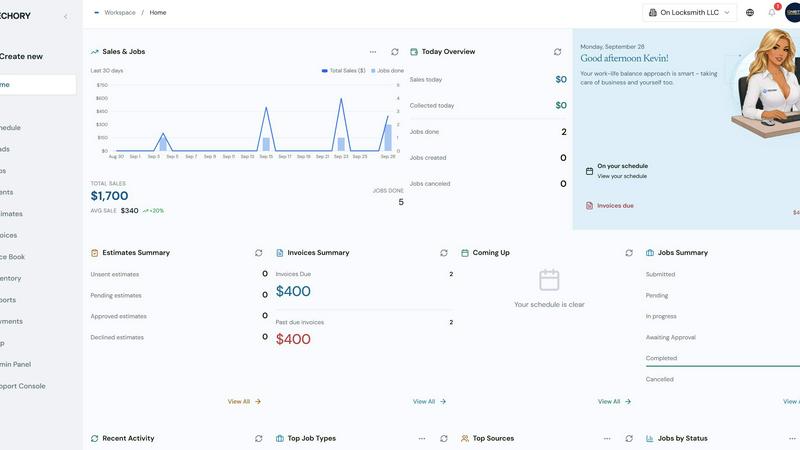Open Schedule in the sidebar
The height and width of the screenshot is (450, 800).
[x=10, y=128]
